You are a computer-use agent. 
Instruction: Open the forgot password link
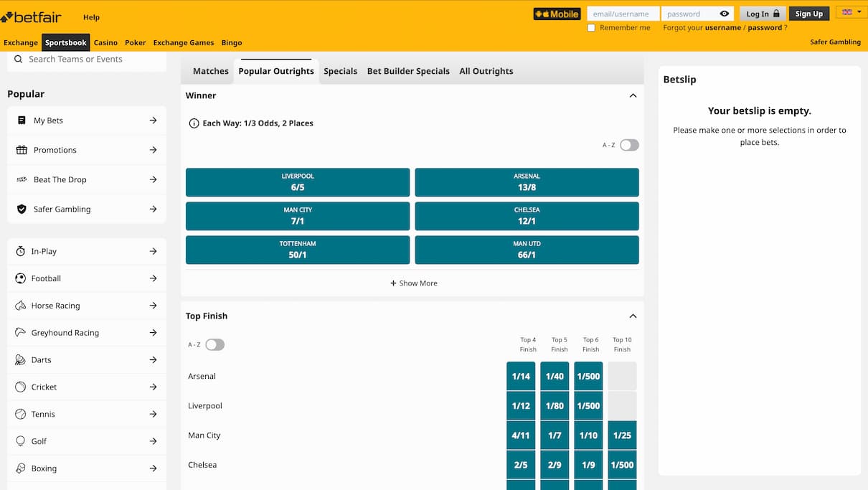(765, 28)
